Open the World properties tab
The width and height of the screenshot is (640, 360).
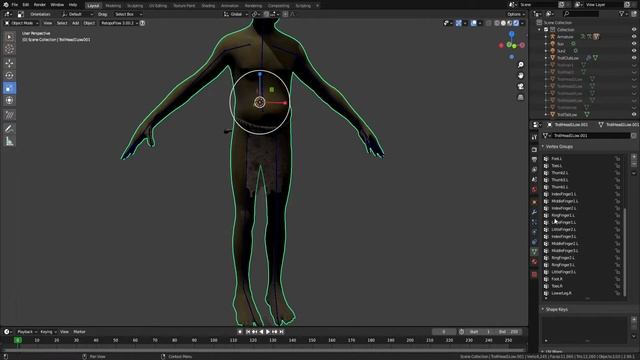tap(534, 190)
